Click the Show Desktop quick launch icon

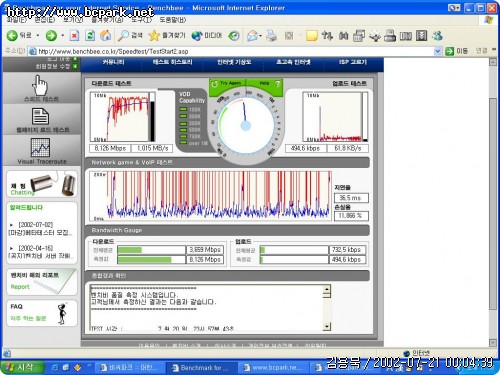(x=66, y=367)
